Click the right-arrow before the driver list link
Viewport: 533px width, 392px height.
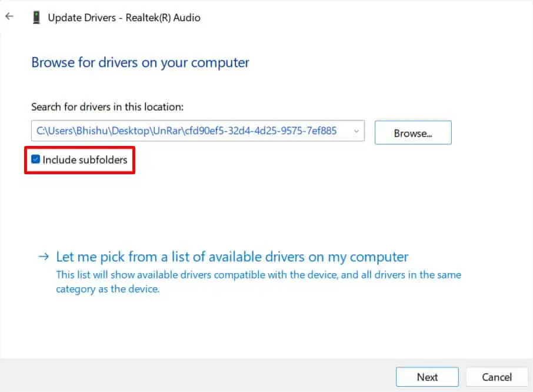coord(44,257)
